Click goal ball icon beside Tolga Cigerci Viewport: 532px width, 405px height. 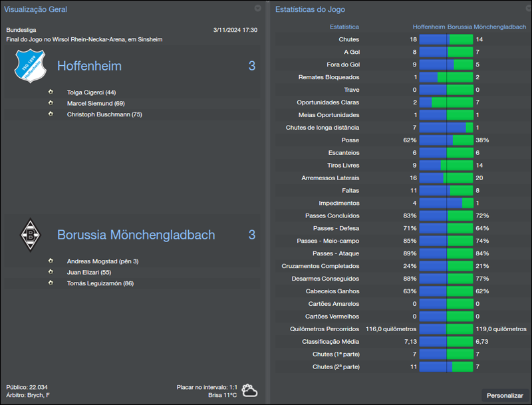50,92
